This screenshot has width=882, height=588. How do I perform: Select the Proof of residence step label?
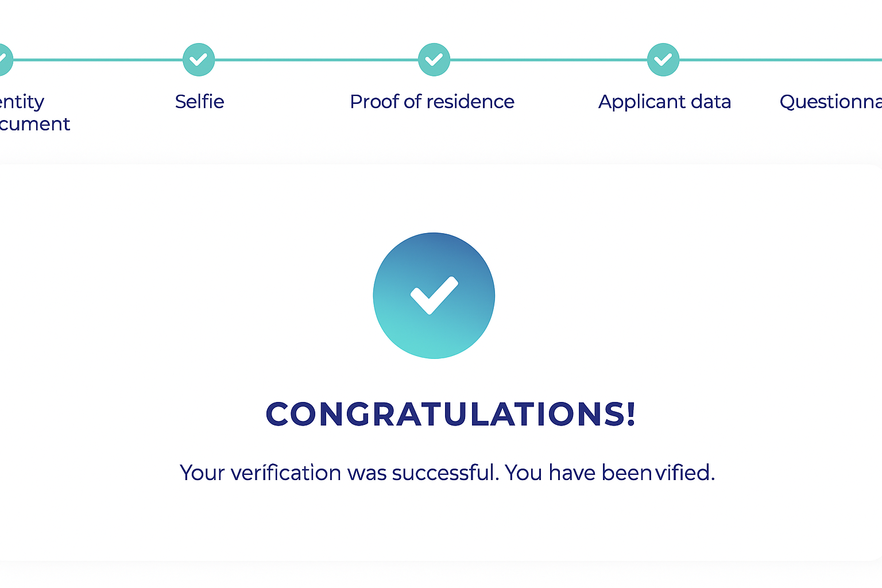432,102
